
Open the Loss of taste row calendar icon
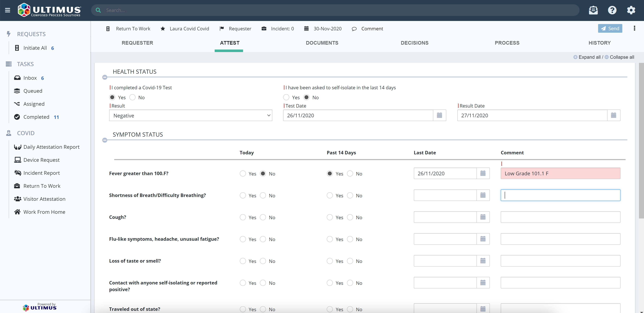(x=483, y=261)
